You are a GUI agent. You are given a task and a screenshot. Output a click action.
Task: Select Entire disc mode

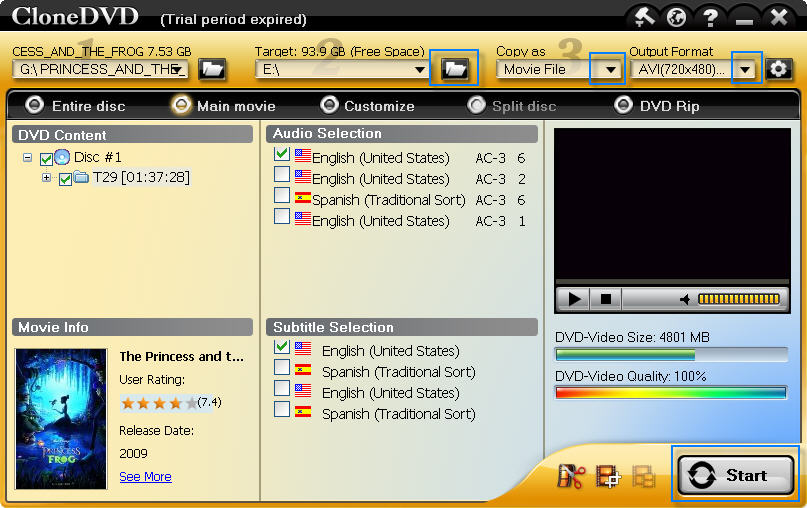click(x=75, y=106)
